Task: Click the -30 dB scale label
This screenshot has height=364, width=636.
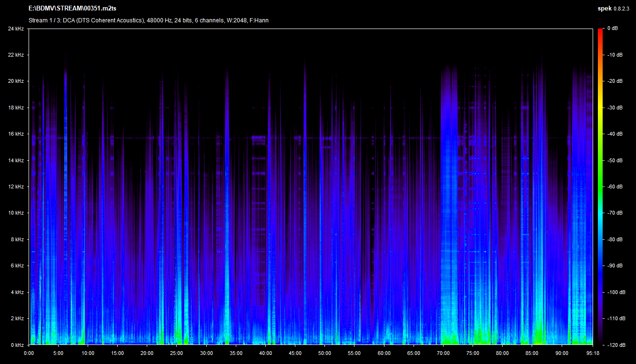Action: [x=615, y=108]
